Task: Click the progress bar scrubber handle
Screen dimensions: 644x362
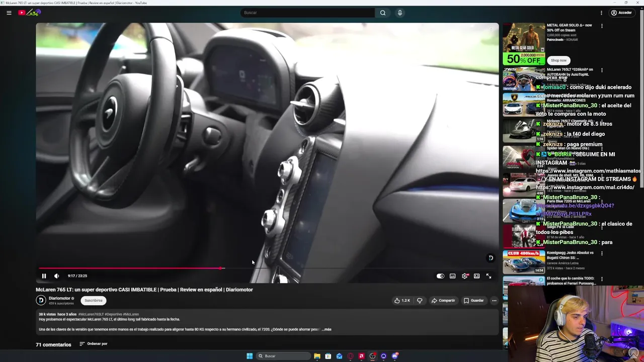Action: (x=221, y=268)
